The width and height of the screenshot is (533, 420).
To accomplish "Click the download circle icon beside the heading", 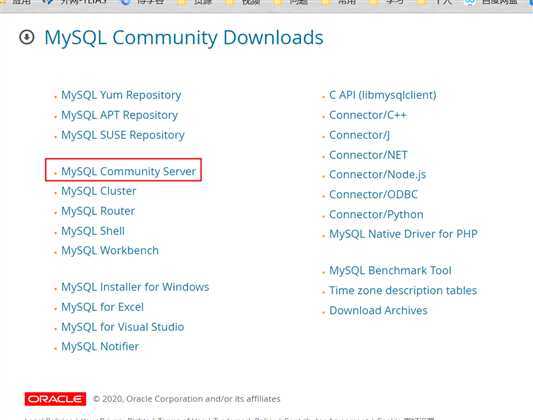I will pyautogui.click(x=27, y=37).
